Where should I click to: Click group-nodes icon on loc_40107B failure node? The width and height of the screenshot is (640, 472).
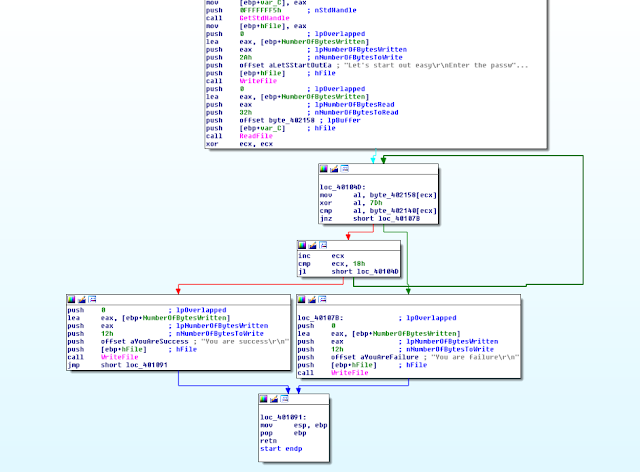pyautogui.click(x=322, y=300)
